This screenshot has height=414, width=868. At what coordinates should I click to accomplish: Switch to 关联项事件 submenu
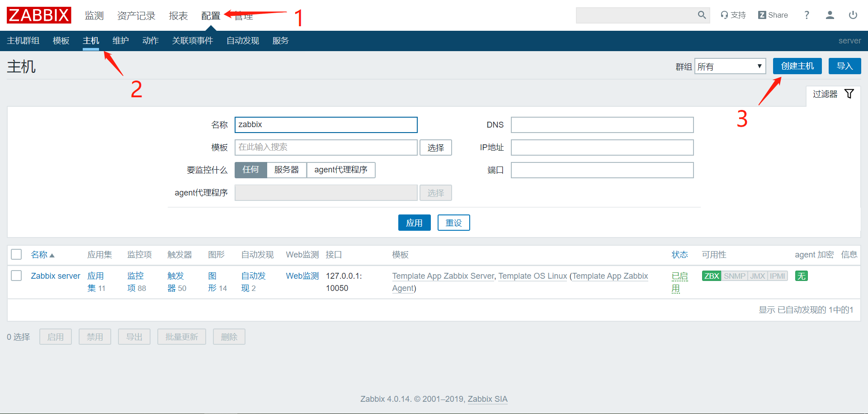[x=193, y=41]
